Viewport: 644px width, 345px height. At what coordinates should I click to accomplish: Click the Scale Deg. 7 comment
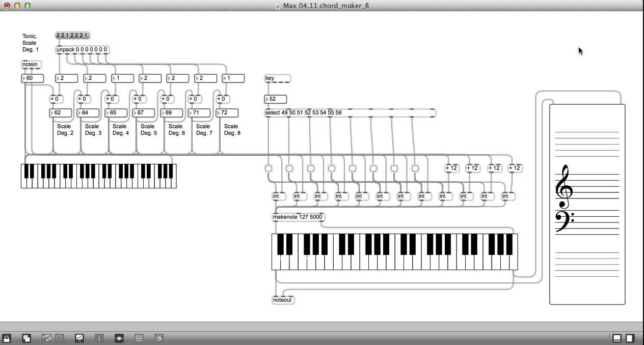pos(204,130)
